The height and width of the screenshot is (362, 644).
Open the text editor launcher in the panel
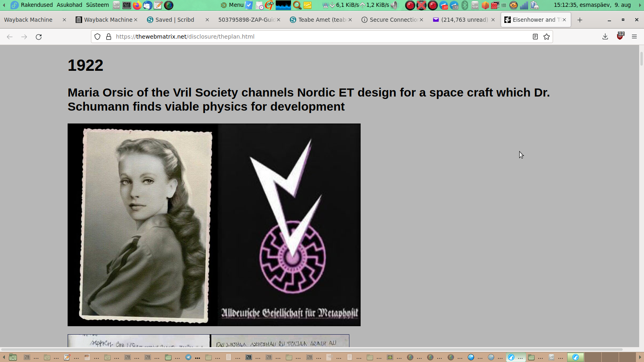(x=158, y=5)
